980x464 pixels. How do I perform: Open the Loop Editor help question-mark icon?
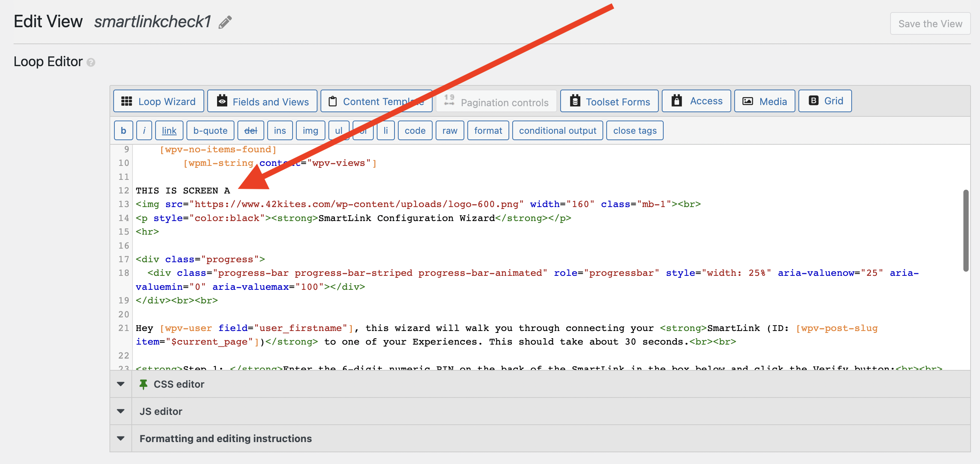point(91,62)
